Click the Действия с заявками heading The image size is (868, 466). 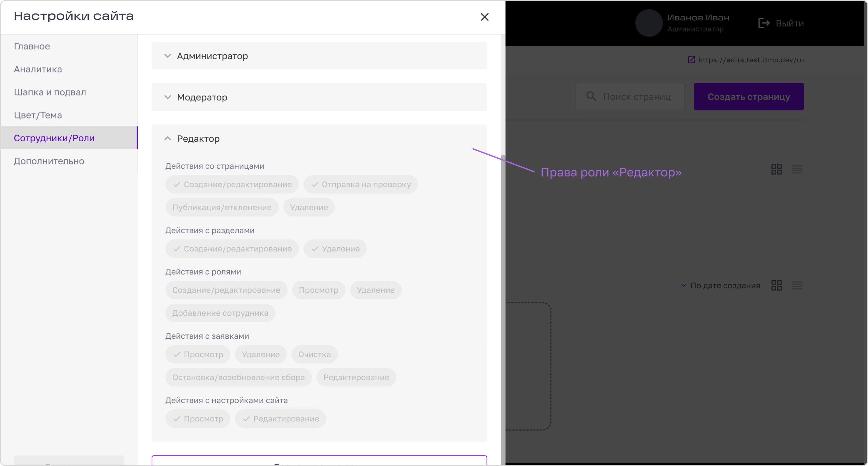click(x=207, y=336)
